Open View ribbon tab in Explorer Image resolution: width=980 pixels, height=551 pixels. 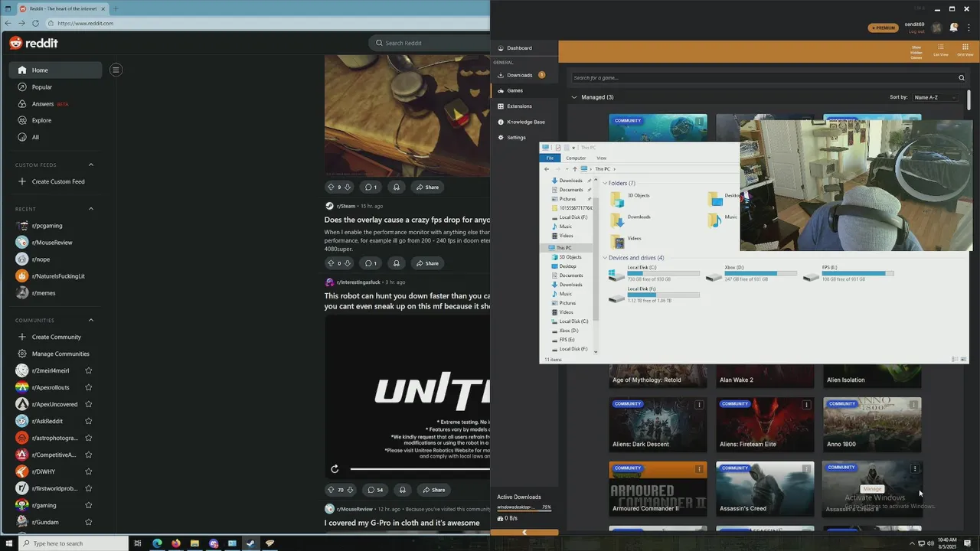[x=601, y=158]
